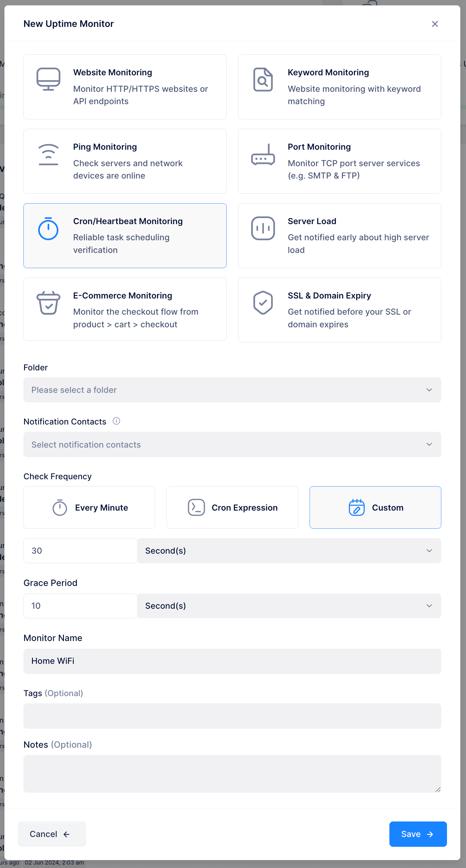The width and height of the screenshot is (466, 868).
Task: Click the Notification Contacts info icon
Action: pos(116,421)
